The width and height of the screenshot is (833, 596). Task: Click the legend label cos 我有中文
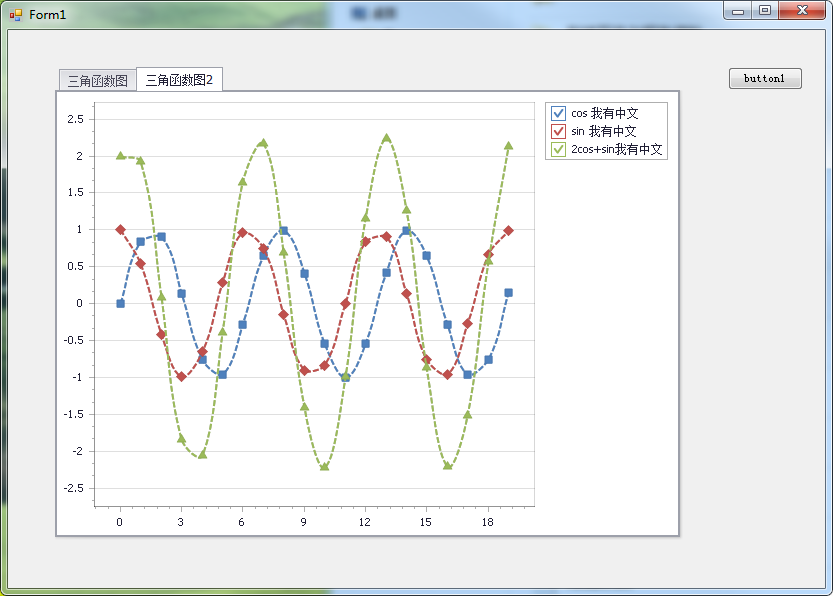[x=605, y=113]
